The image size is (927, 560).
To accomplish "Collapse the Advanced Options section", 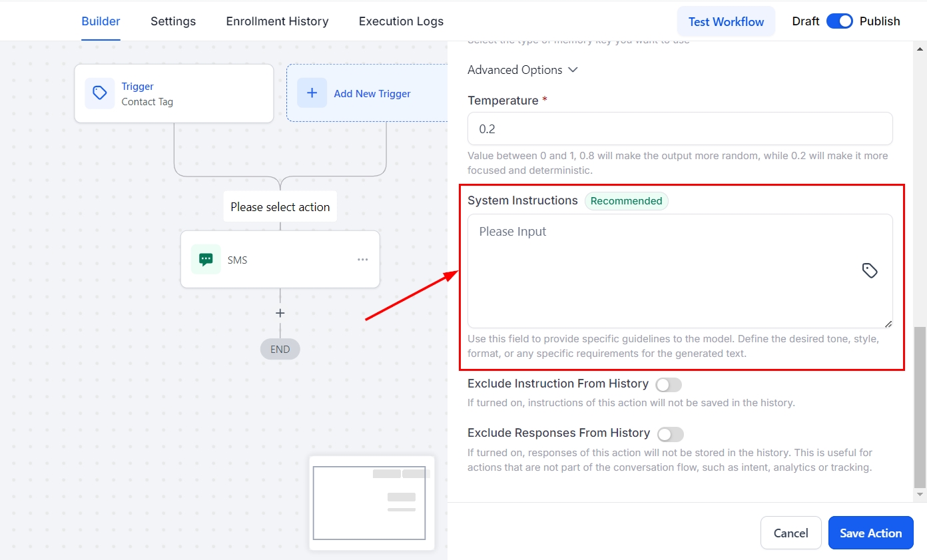I will (x=523, y=70).
